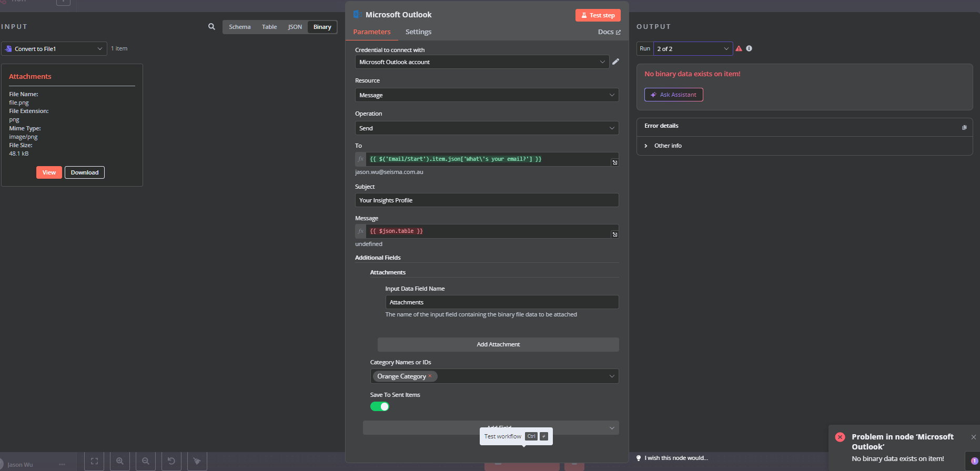Screen dimensions: 980x471
Task: Click the reset zoom canvas icon
Action: click(x=171, y=461)
